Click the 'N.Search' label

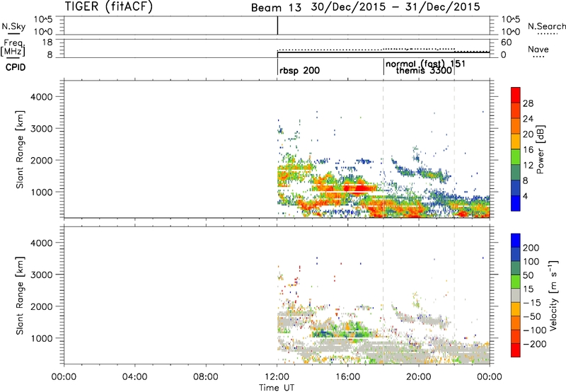coord(547,26)
